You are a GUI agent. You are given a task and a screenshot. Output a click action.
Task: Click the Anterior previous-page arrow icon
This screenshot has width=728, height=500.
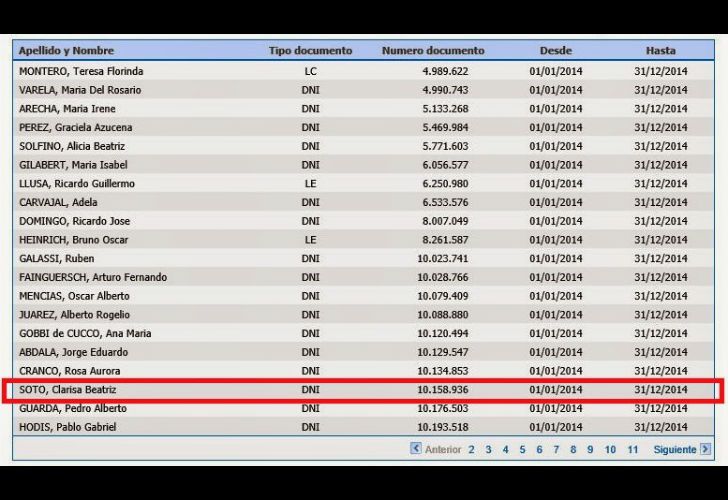tap(416, 448)
